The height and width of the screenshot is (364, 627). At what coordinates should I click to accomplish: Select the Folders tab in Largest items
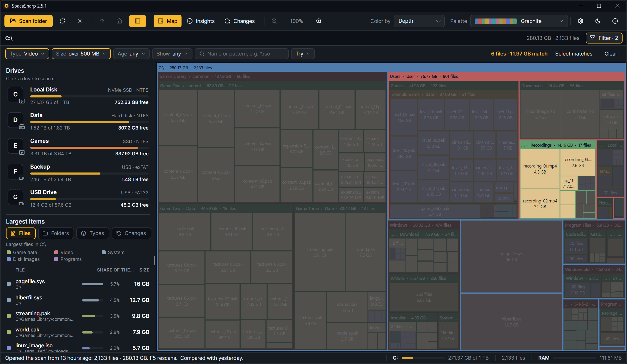click(x=56, y=233)
